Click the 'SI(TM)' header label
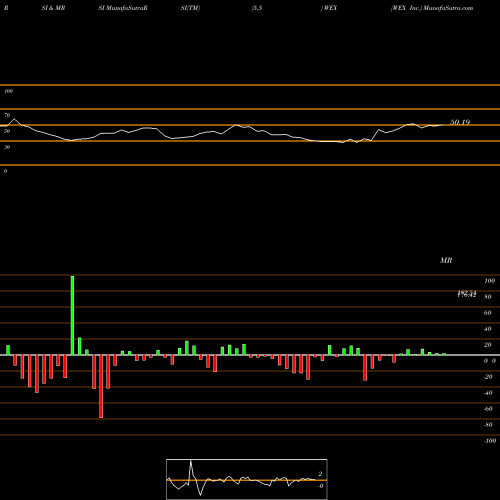This screenshot has width=500, height=500. 190,8
